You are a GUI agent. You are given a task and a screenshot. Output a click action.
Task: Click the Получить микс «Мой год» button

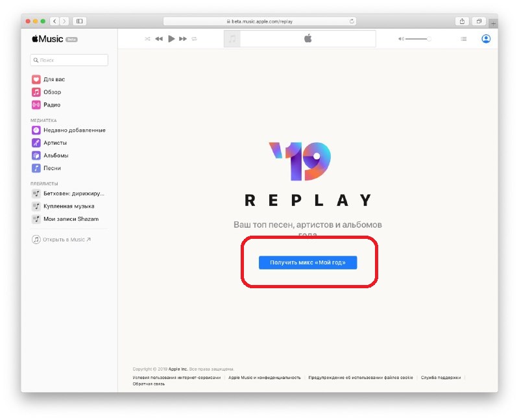(308, 262)
